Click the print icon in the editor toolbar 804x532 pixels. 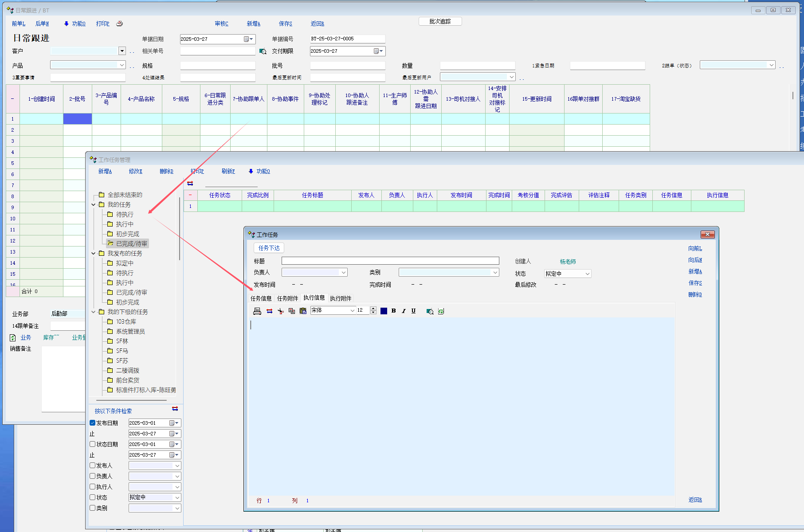coord(257,311)
